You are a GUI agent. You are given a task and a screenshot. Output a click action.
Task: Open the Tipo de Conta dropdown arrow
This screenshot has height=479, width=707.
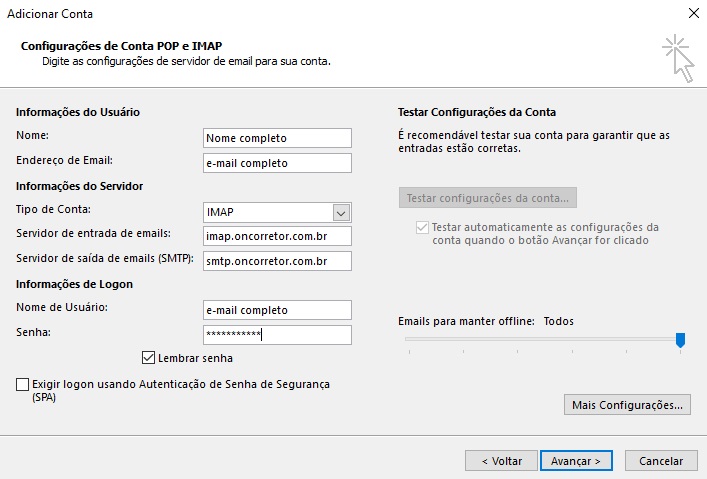click(341, 212)
